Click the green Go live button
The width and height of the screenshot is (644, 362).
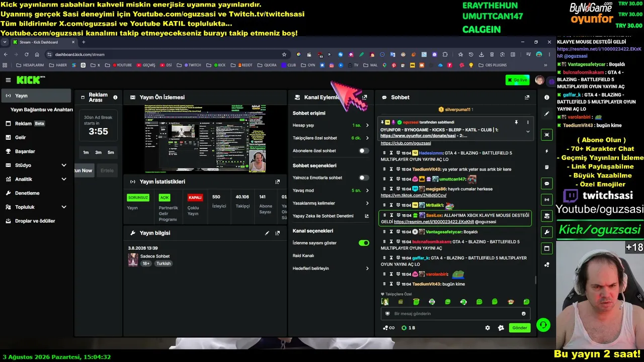pos(517,80)
